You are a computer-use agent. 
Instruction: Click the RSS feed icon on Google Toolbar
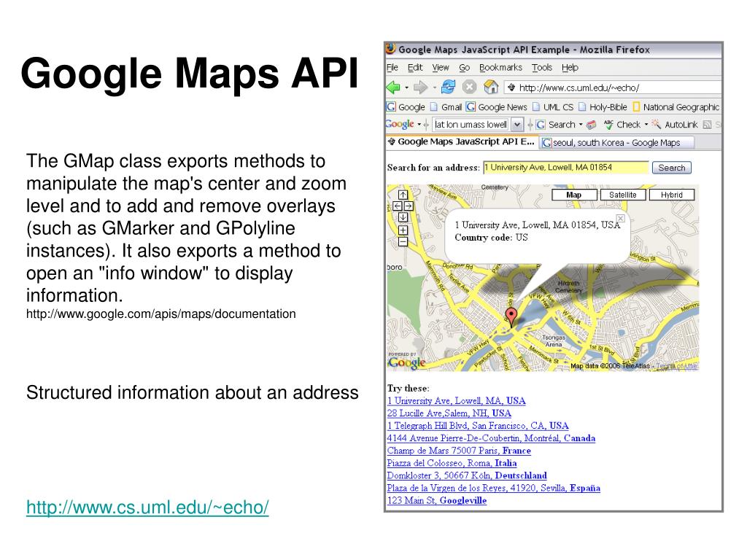point(707,125)
